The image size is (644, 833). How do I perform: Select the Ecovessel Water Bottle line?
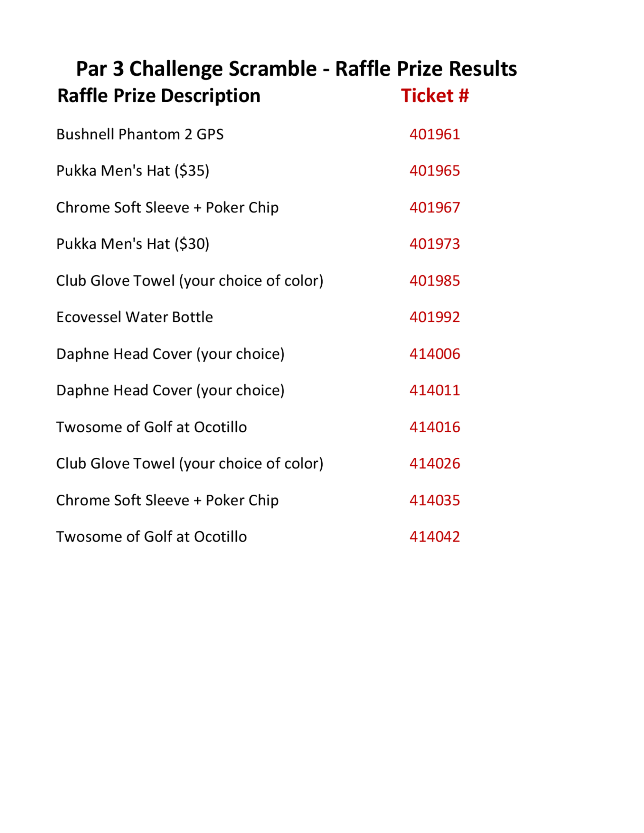point(134,317)
